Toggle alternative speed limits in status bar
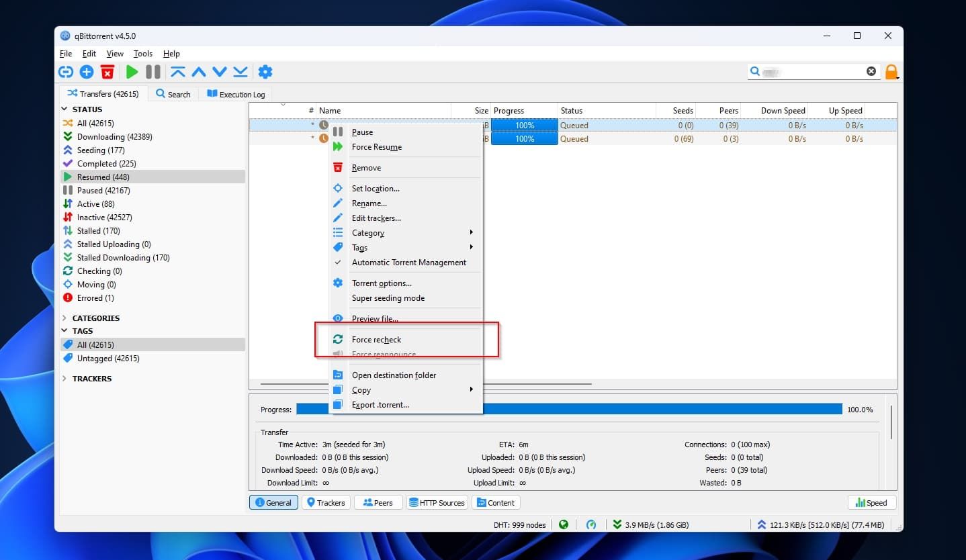Viewport: 966px width, 560px height. (x=592, y=524)
